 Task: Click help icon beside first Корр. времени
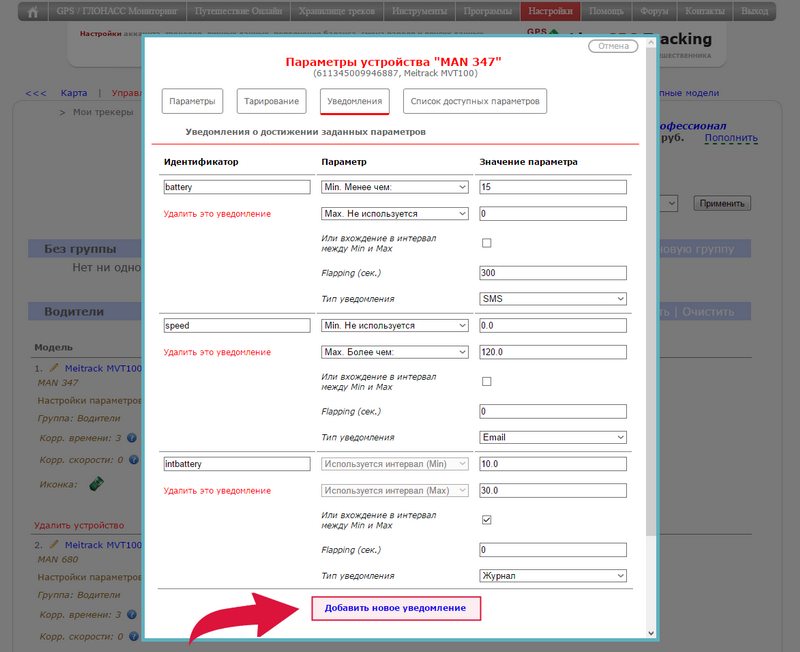(x=132, y=438)
